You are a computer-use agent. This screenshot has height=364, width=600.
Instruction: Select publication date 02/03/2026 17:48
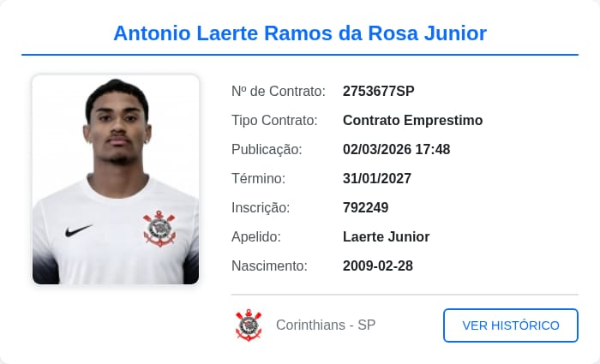tap(396, 149)
